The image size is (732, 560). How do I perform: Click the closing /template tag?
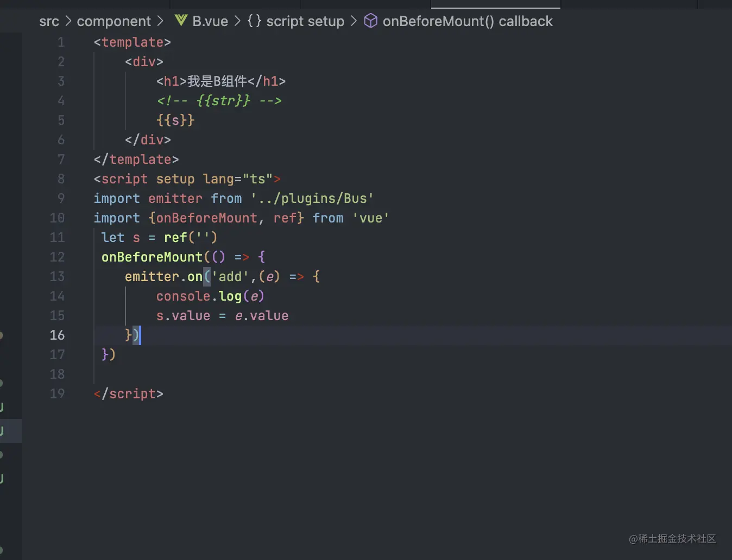coord(136,160)
